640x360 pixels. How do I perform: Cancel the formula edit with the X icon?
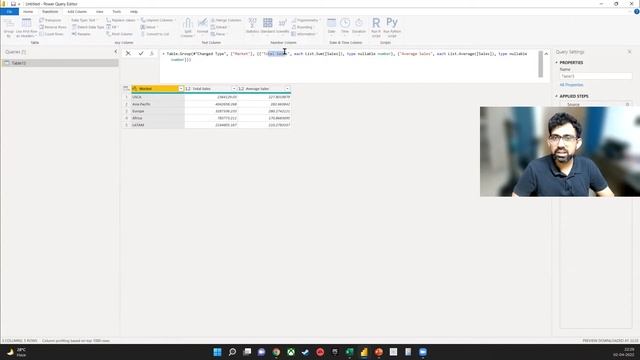click(128, 53)
